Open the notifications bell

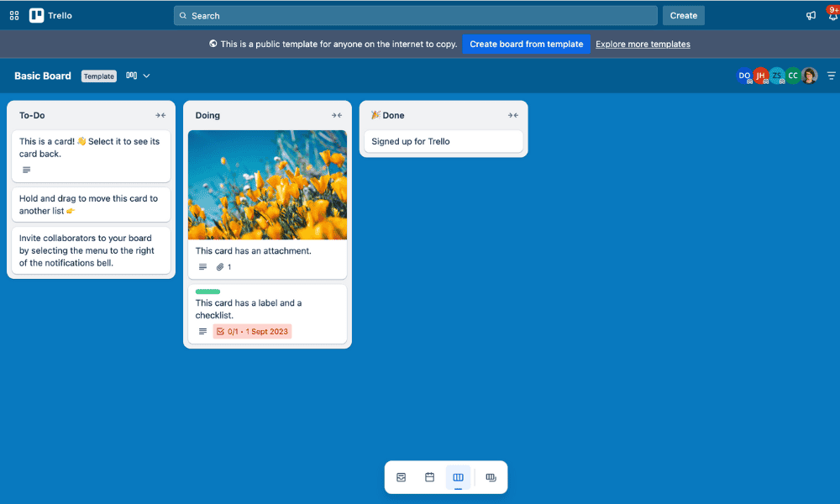832,15
